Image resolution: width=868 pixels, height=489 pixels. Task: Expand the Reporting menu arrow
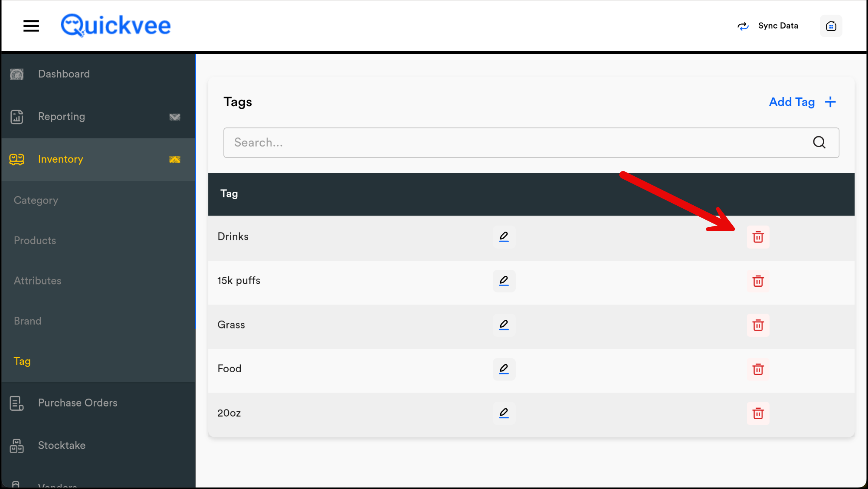tap(175, 117)
